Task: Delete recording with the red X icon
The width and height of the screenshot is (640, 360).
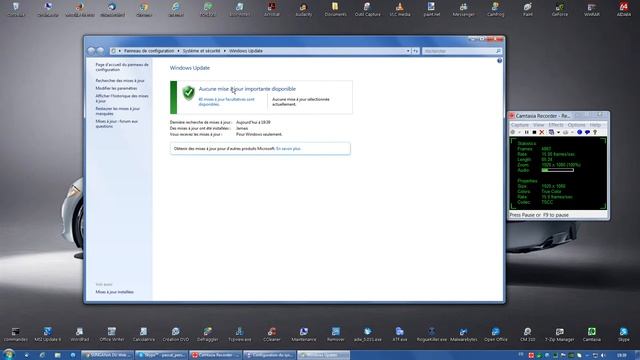Action: point(542,132)
